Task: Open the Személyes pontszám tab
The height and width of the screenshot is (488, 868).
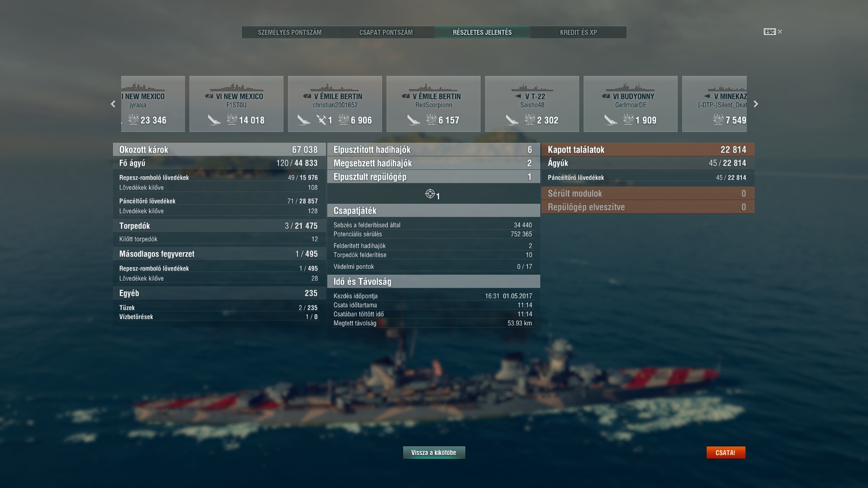Action: pos(290,33)
